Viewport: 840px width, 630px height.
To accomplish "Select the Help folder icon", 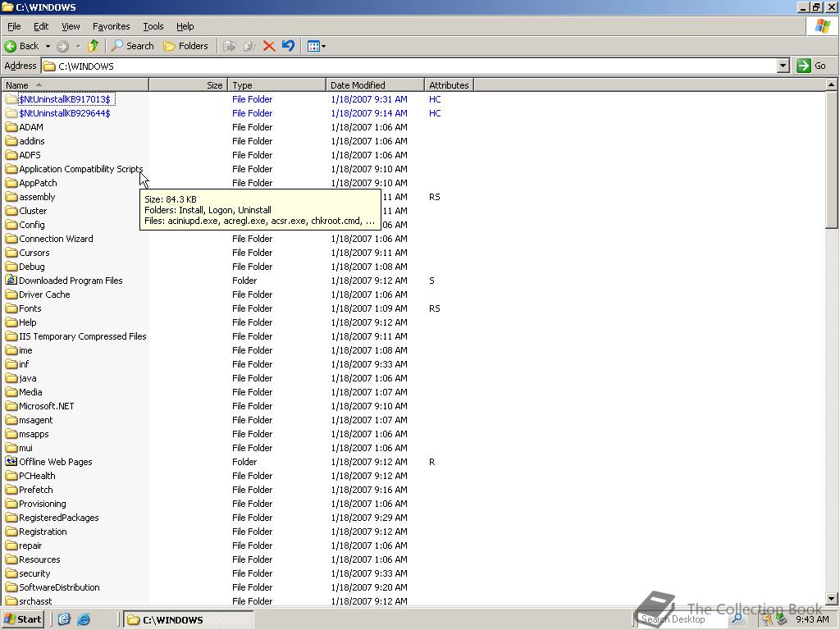I will pos(11,322).
